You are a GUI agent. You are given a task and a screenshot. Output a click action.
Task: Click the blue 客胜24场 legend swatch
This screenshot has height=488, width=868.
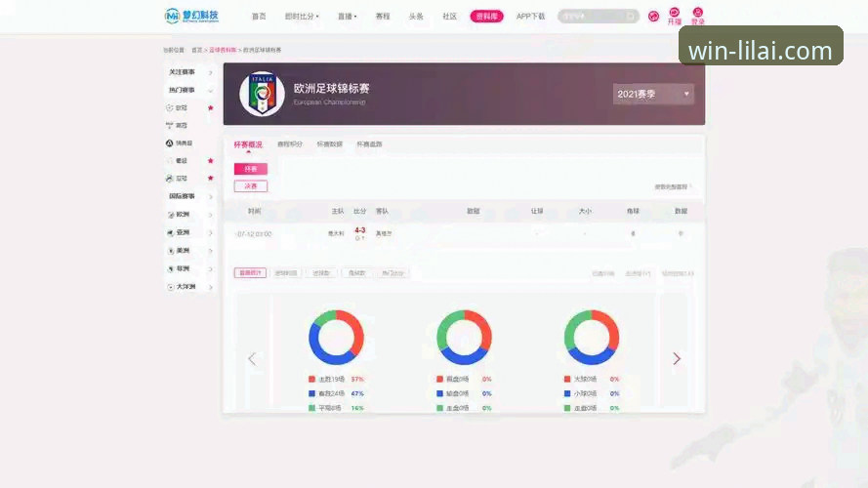(x=311, y=393)
